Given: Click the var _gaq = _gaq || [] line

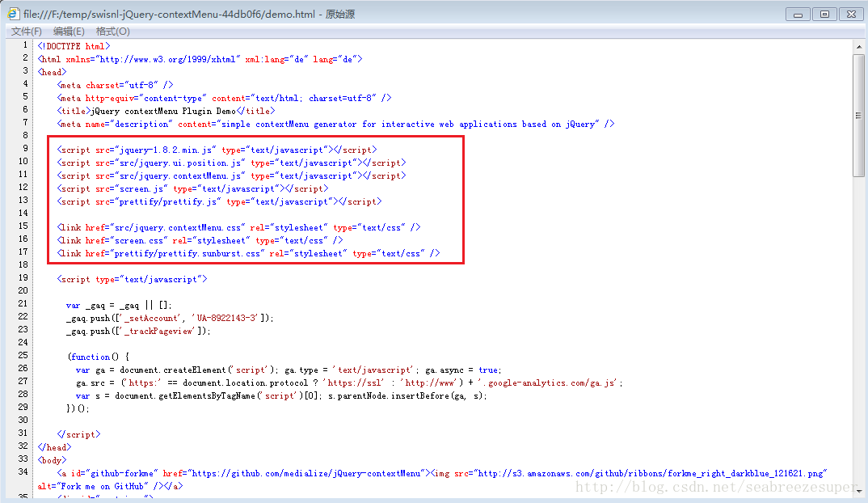Looking at the screenshot, I should [119, 305].
